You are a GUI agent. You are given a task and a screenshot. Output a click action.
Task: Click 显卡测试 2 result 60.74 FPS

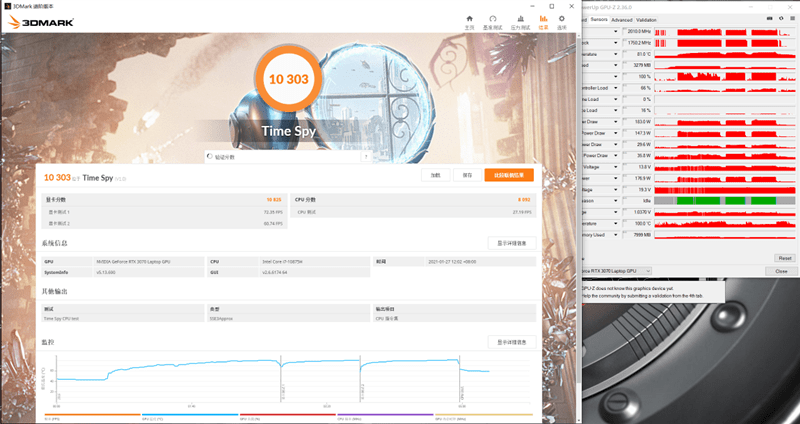pyautogui.click(x=273, y=223)
